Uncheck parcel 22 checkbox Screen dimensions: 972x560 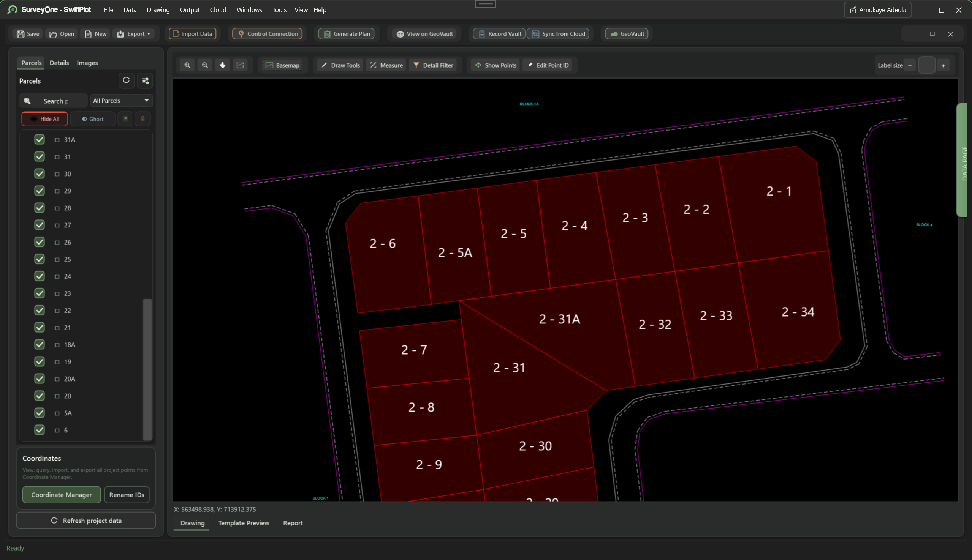(39, 310)
